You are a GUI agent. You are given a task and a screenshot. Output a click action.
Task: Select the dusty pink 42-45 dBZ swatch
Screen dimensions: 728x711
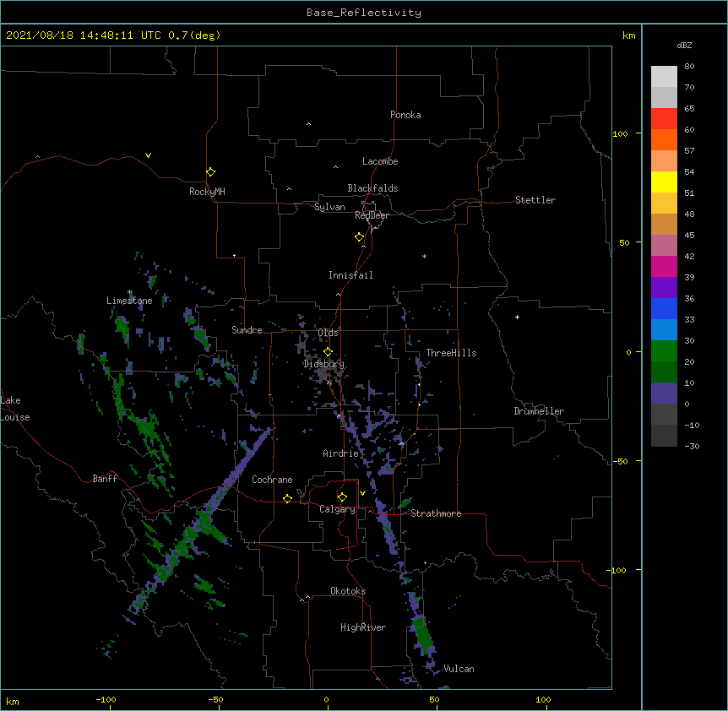click(664, 246)
